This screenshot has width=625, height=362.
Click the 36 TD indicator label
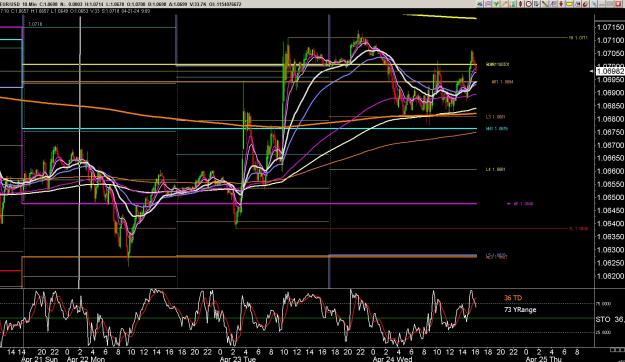tap(513, 298)
